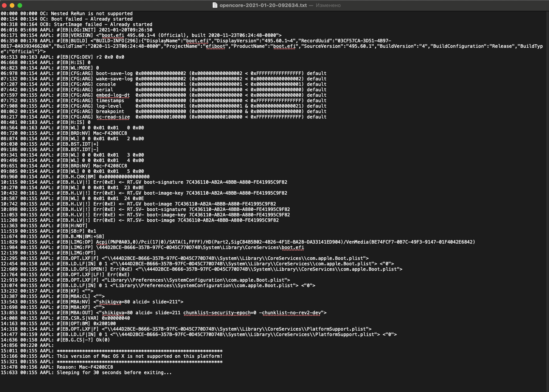The height and width of the screenshot is (392, 549).
Task: Click 'OCB: StartImage failed' log line
Action: (77, 24)
